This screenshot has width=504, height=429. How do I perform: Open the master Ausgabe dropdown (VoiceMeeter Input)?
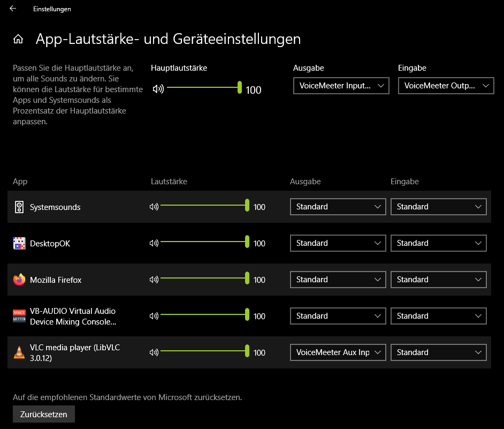coord(341,86)
